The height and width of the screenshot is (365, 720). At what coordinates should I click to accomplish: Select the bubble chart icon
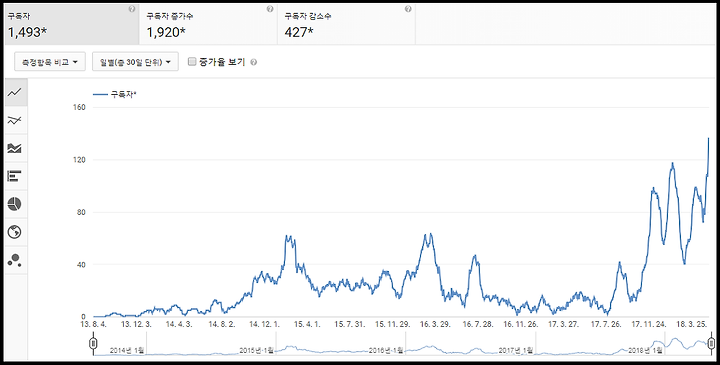click(x=15, y=260)
